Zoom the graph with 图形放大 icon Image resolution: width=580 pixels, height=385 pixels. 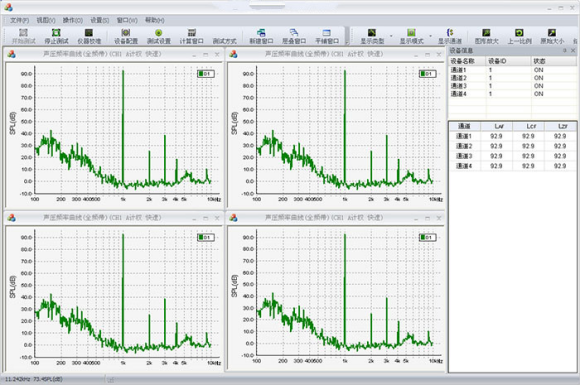tap(486, 36)
